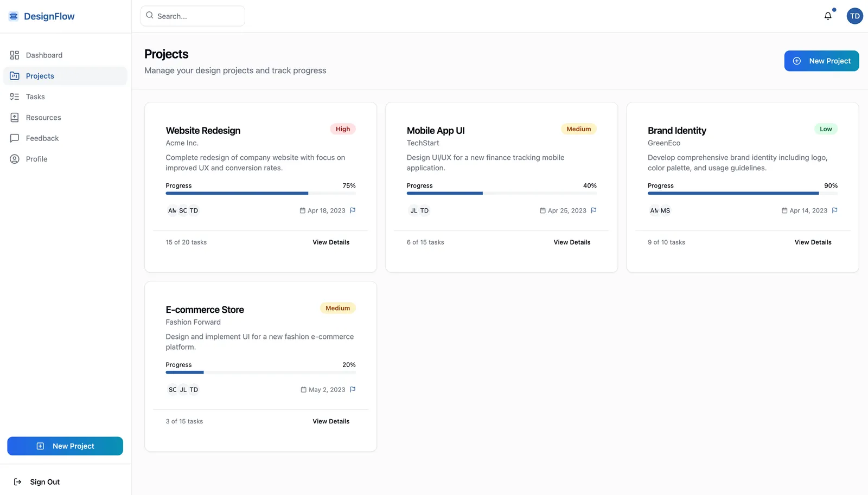Click the Website Redesign title
The height and width of the screenshot is (495, 868).
pos(203,131)
